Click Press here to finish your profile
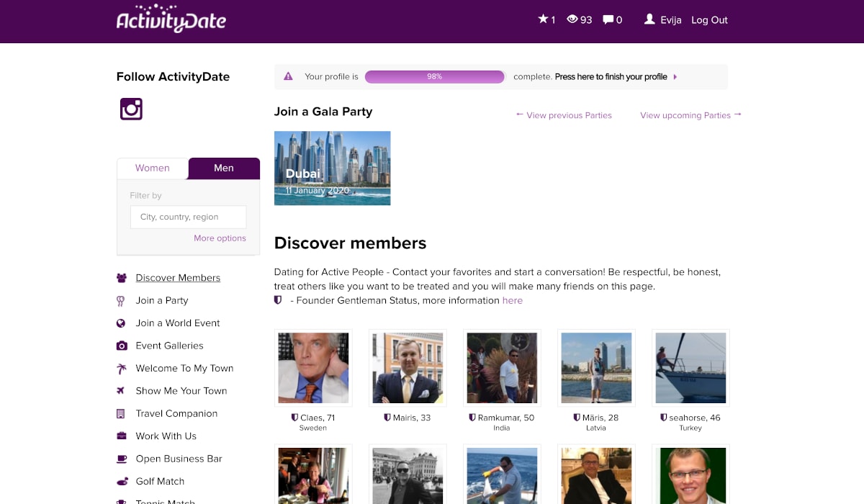This screenshot has height=504, width=864. point(611,77)
